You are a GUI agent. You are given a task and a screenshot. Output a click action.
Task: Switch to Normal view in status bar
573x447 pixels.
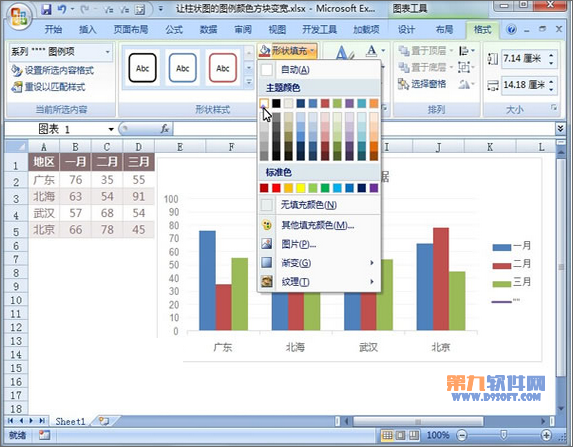coord(387,435)
